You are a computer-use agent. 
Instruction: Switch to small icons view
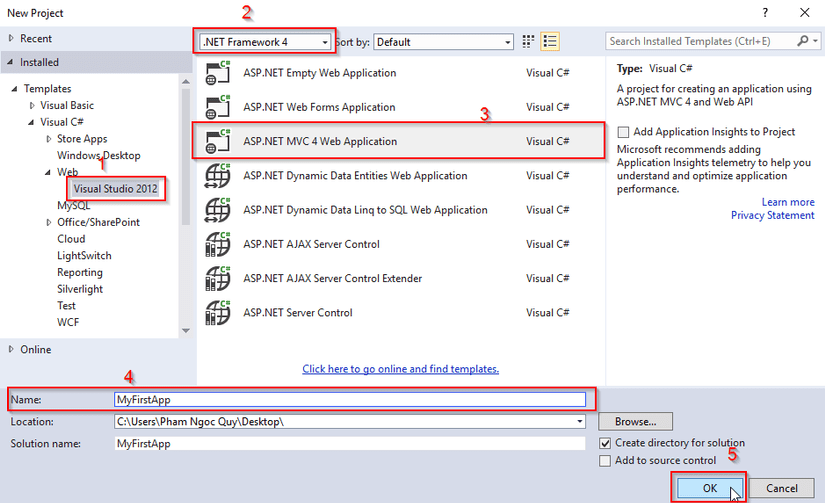pos(528,42)
